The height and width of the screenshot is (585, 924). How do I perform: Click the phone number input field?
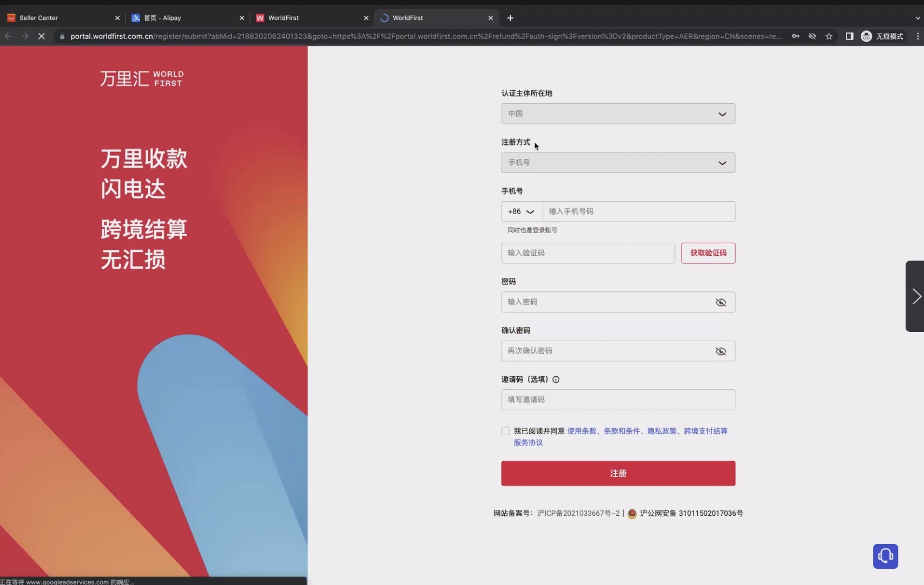click(x=638, y=212)
